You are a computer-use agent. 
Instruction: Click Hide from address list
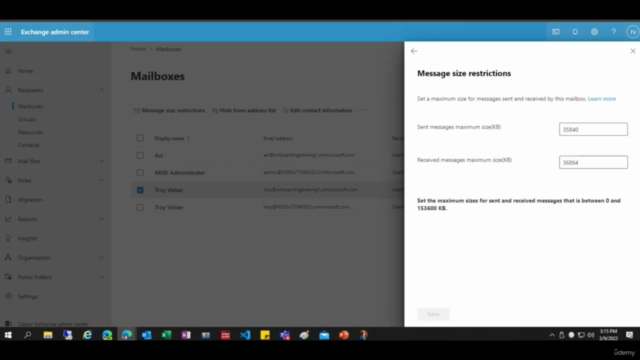click(x=244, y=110)
